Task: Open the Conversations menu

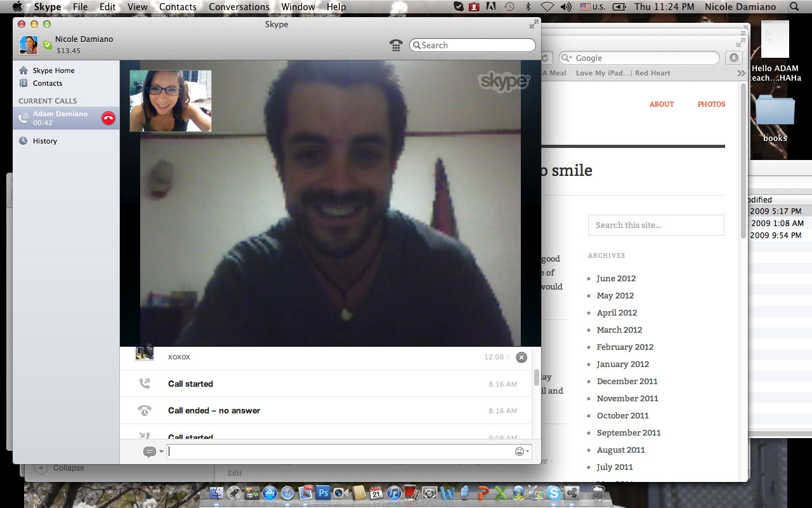Action: pyautogui.click(x=239, y=7)
